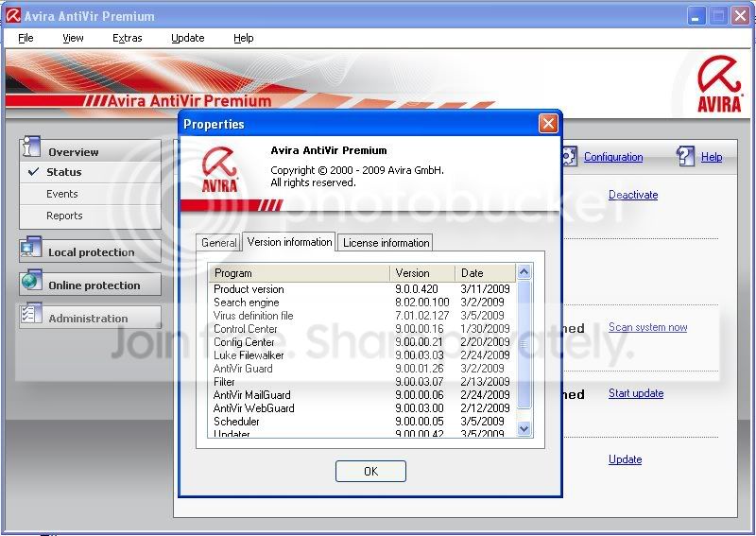Click version 7.01.02.127 cell
Viewport: 756px width, 536px height.
421,316
